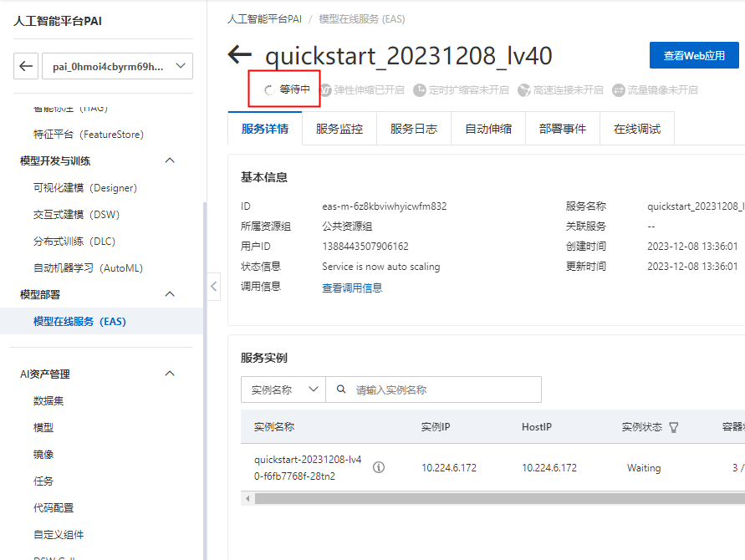Open 任务 in the sidebar

[43, 481]
